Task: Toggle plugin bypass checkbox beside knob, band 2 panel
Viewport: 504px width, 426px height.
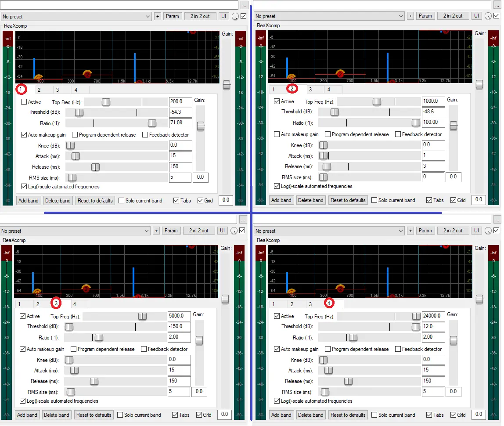Action: click(497, 16)
